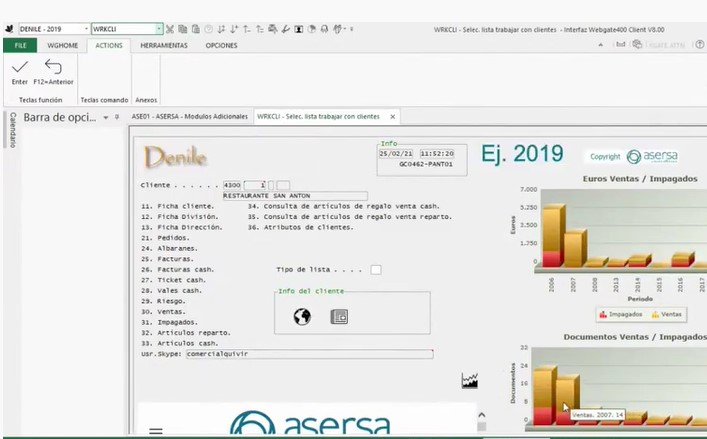Click the Impagados legend icon in the Euros chart
Image resolution: width=707 pixels, height=439 pixels.
click(x=603, y=315)
